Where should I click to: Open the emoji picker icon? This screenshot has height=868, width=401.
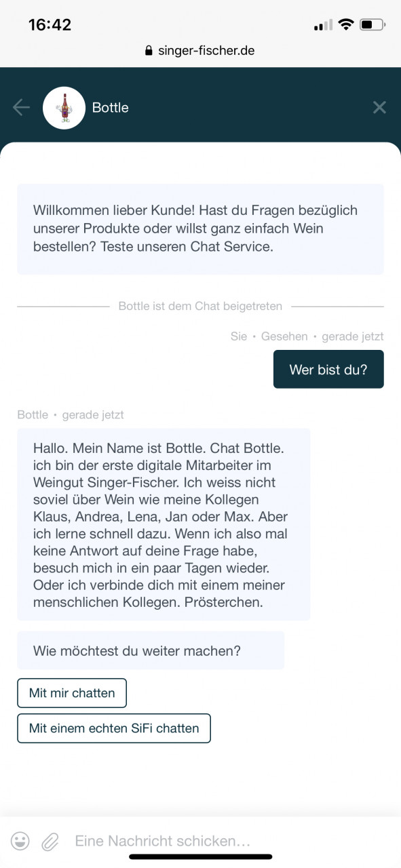tap(20, 841)
